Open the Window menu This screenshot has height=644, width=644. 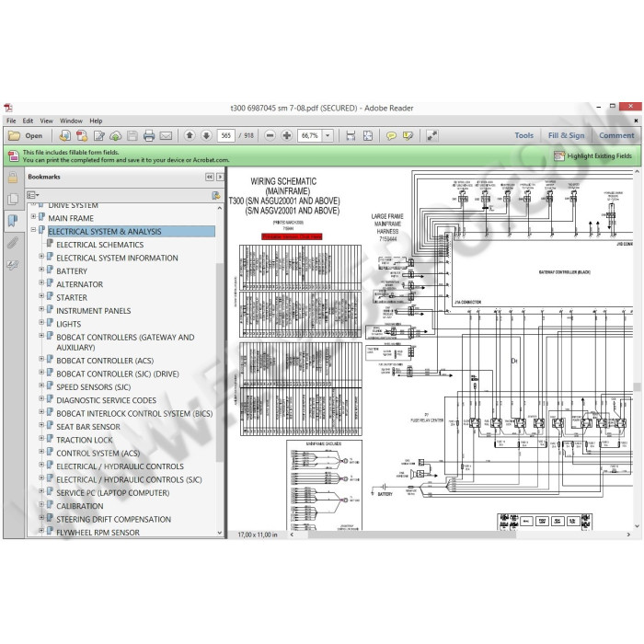[71, 121]
